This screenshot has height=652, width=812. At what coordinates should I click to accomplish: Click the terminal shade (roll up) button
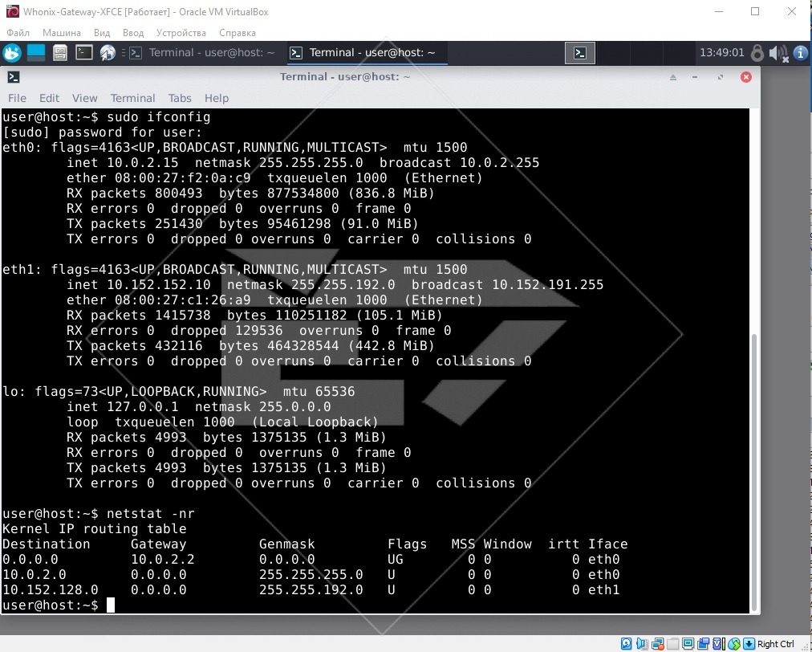pos(673,77)
